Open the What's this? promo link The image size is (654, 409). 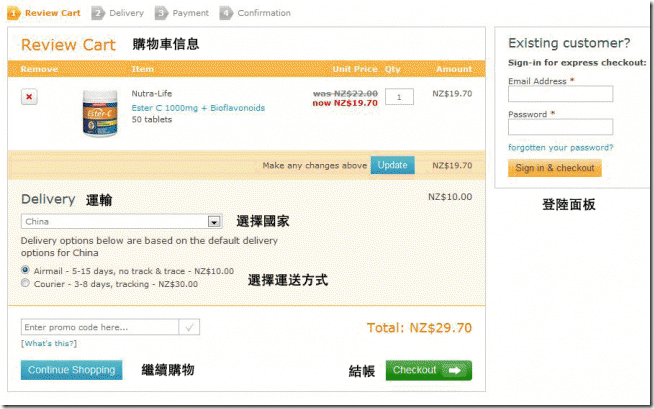(49, 344)
